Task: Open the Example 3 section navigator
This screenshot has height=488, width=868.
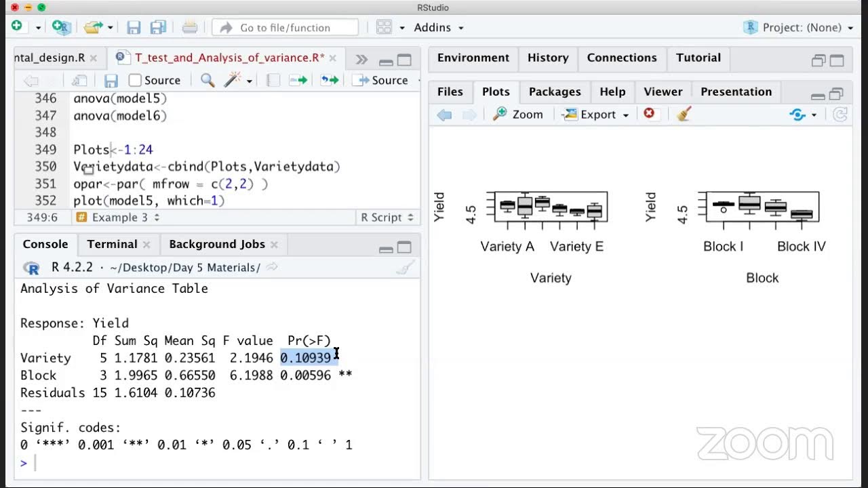Action: click(x=117, y=218)
